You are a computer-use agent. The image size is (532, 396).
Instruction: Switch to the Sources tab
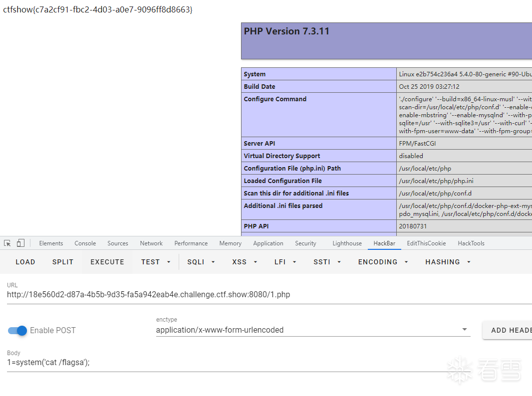(x=118, y=243)
